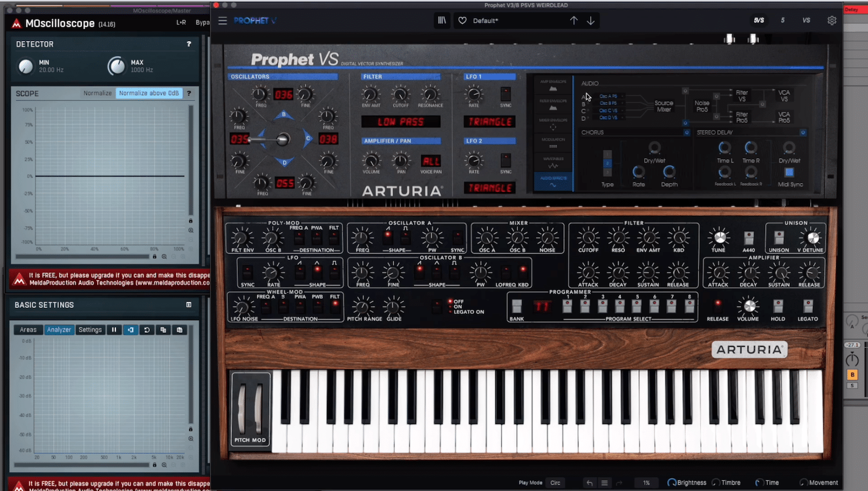Favorite the preset with the heart icon
The height and width of the screenshot is (491, 868).
[x=462, y=21]
